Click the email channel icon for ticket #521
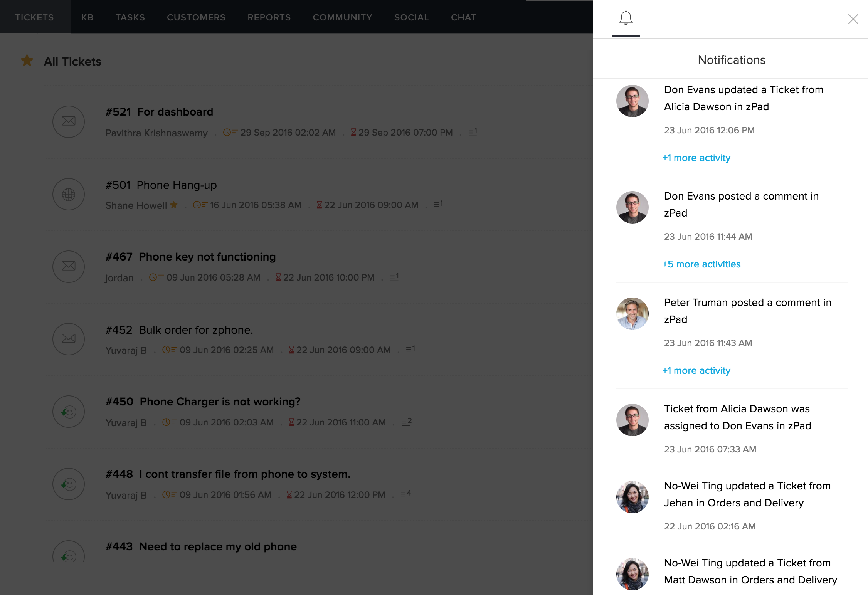 pos(69,121)
